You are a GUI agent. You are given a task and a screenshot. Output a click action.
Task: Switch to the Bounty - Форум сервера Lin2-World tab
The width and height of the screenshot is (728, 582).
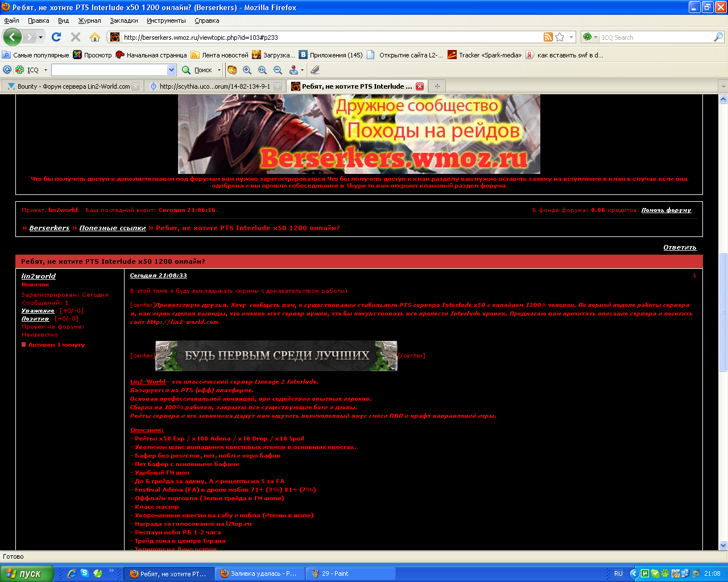click(72, 86)
